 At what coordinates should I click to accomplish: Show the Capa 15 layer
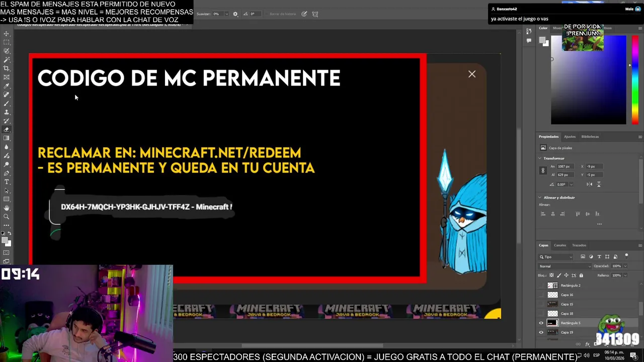click(541, 304)
